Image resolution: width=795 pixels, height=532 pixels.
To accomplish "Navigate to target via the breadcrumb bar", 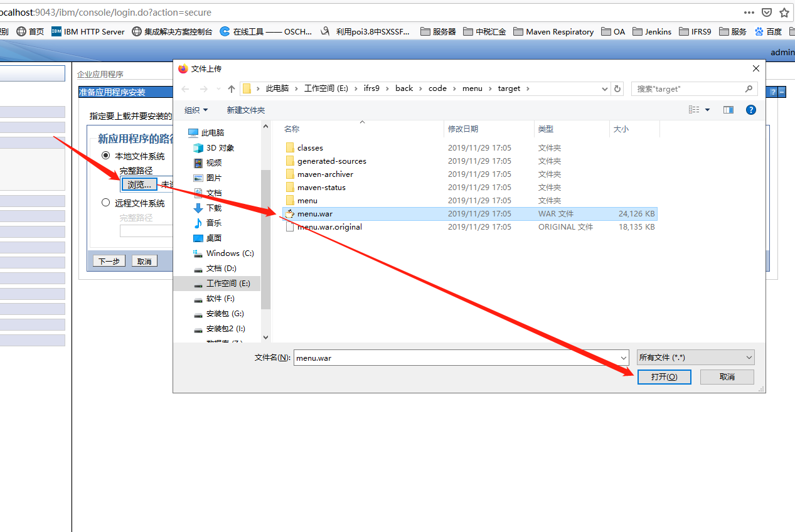I will (x=510, y=88).
